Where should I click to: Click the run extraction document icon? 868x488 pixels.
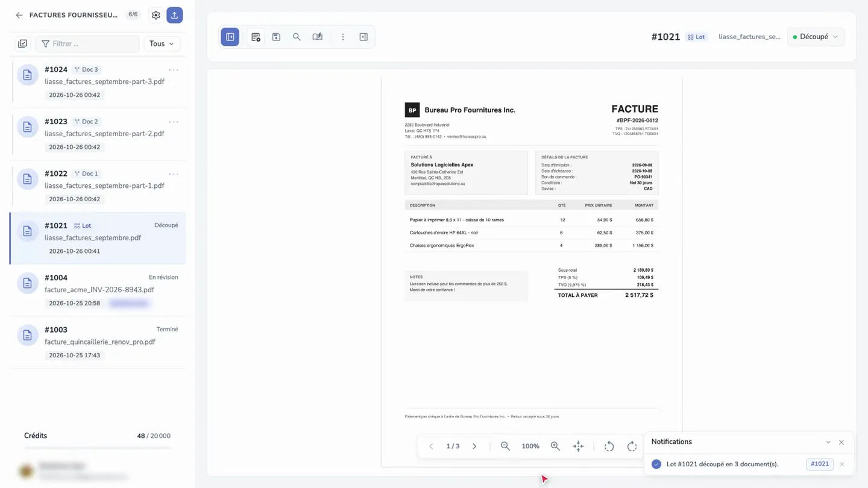(256, 37)
